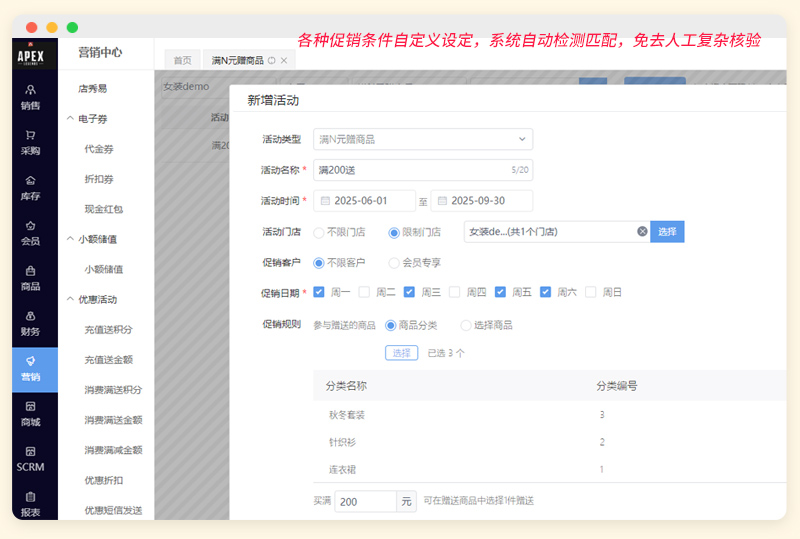This screenshot has width=800, height=539.
Task: Open 代金券 menu item
Action: (x=98, y=149)
